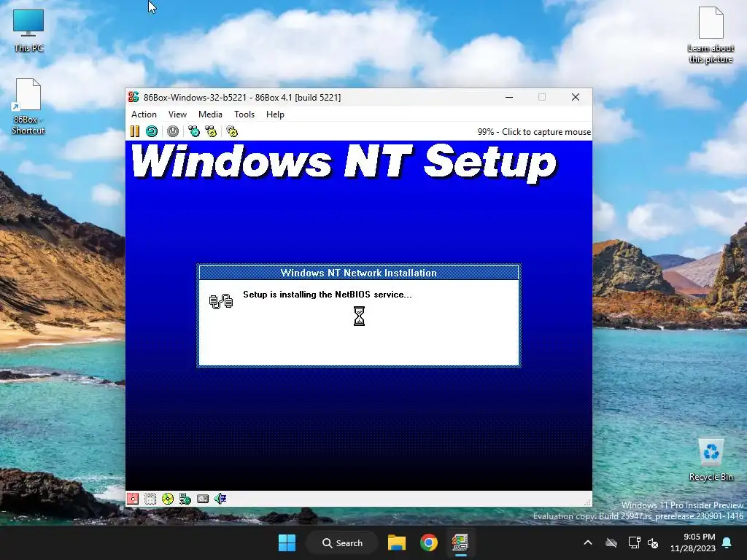The image size is (747, 560).
Task: Click the taskbar Search box
Action: coord(343,542)
